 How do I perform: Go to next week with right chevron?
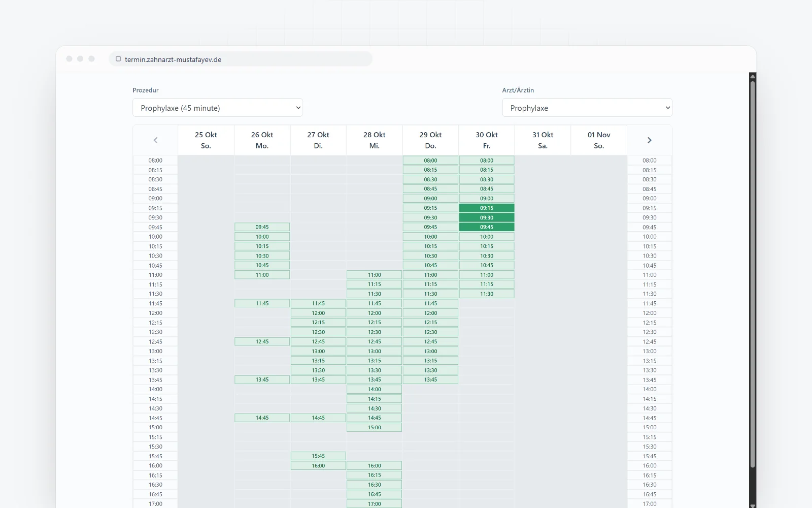pyautogui.click(x=649, y=140)
